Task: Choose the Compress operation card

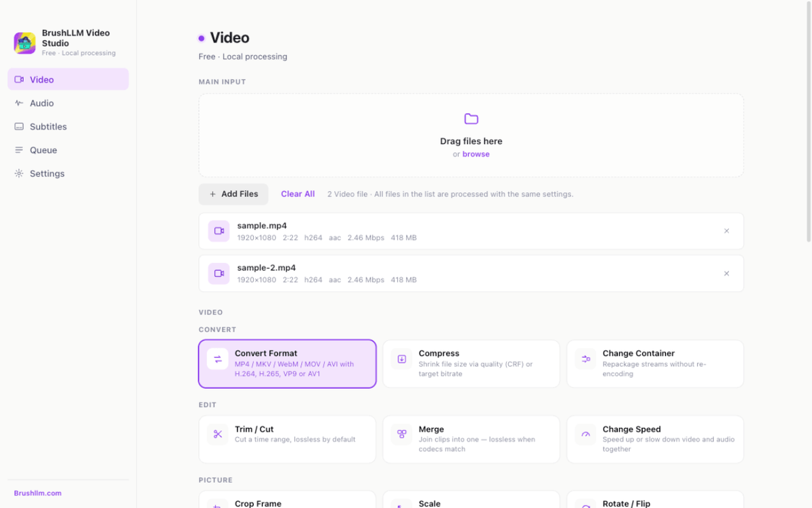Action: [x=471, y=364]
